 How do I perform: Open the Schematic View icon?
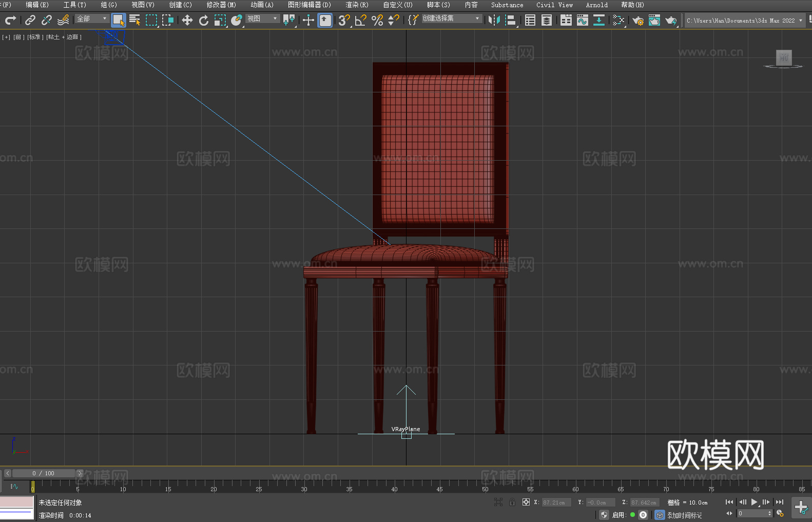(x=599, y=20)
